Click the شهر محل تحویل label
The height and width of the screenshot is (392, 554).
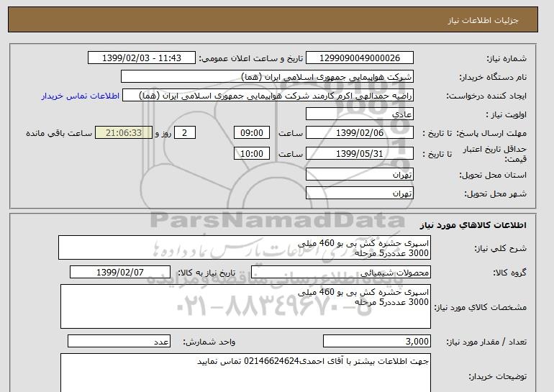[495, 193]
